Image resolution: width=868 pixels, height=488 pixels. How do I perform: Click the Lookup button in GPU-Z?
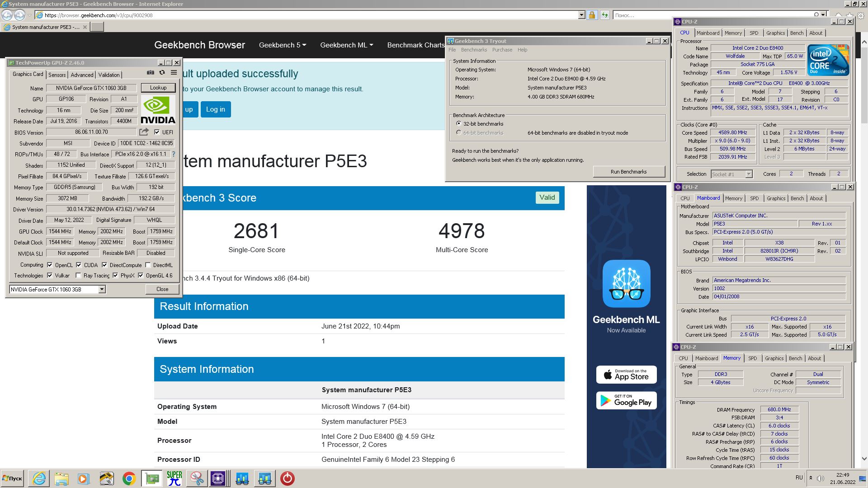coord(158,88)
